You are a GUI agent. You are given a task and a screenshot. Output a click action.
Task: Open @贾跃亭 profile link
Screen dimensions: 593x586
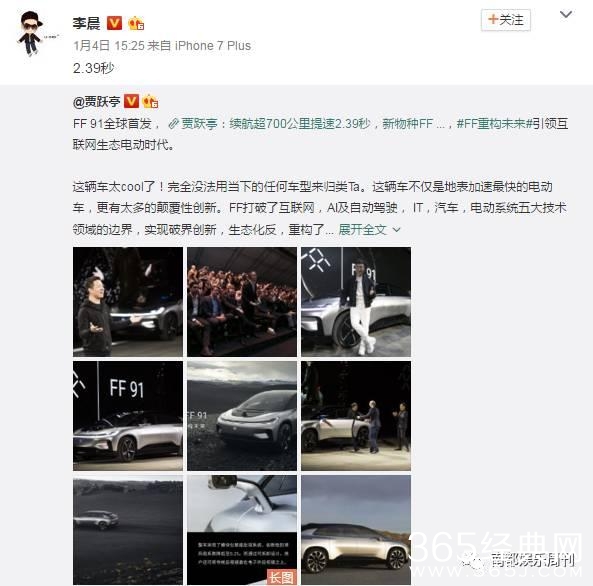point(96,101)
